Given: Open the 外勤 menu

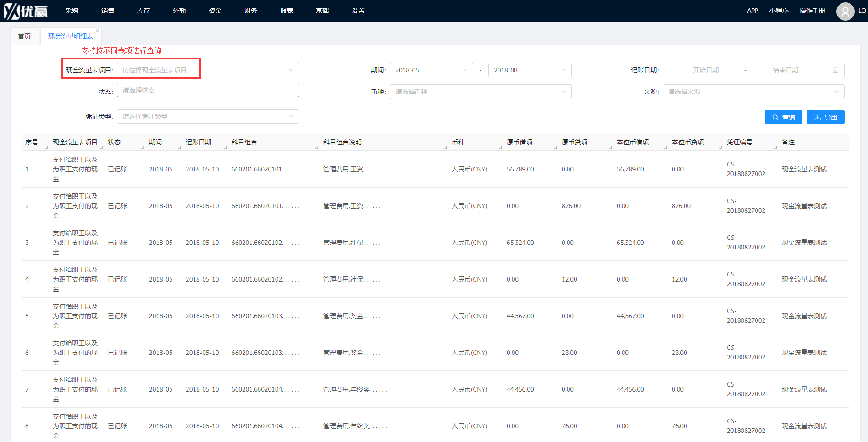Looking at the screenshot, I should (x=179, y=11).
